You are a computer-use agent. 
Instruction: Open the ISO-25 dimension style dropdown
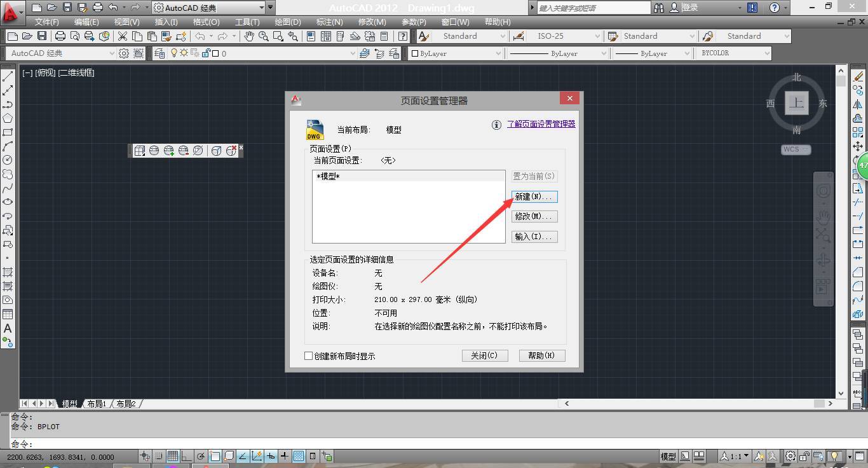[597, 36]
